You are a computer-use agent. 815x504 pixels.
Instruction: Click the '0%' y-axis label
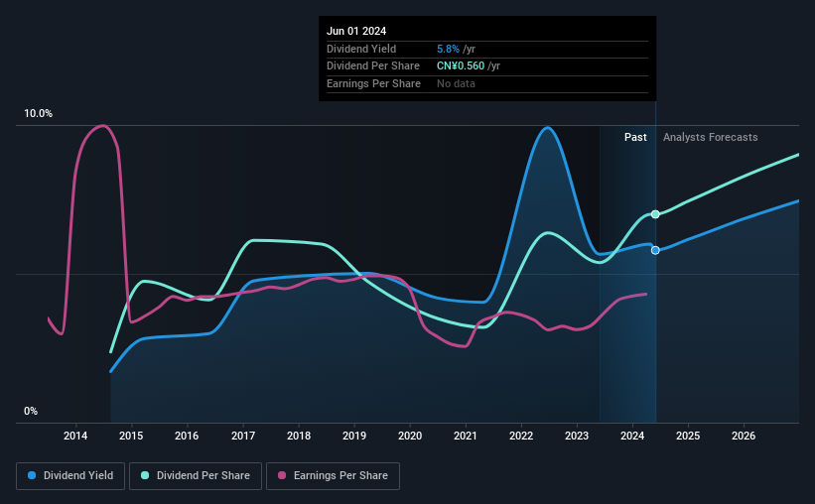[x=31, y=411]
